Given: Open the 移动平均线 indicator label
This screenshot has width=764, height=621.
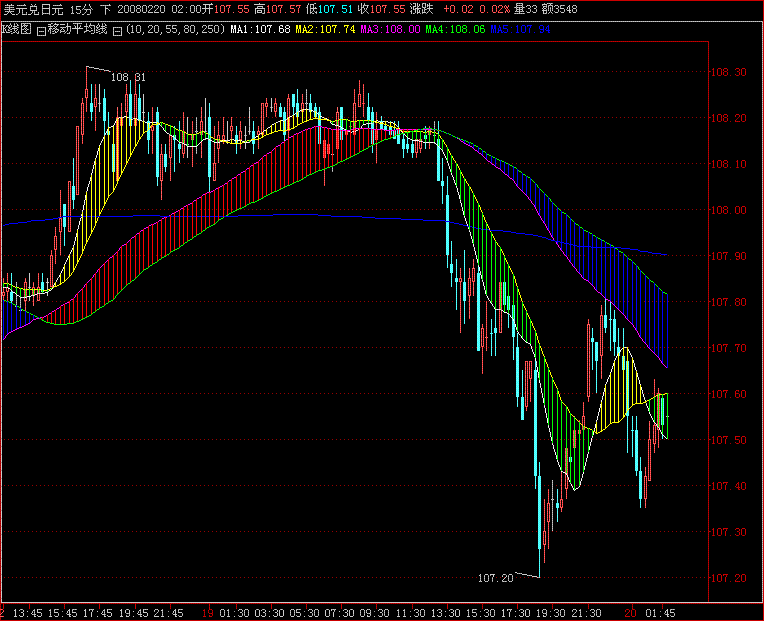Looking at the screenshot, I should click(x=77, y=29).
